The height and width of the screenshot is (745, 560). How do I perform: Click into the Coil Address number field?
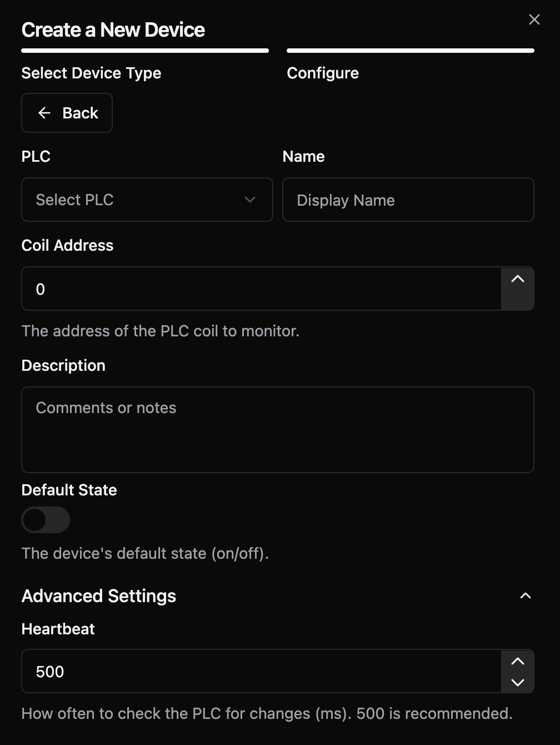(x=262, y=289)
